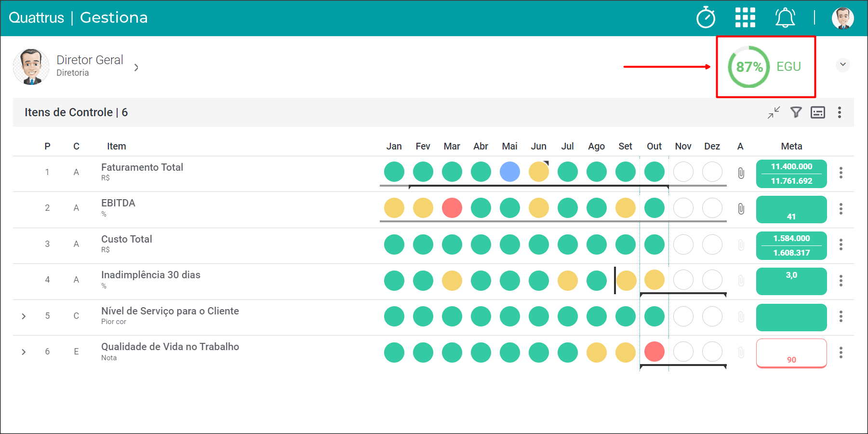Click Qualidade de Vida meta box showing 90
The width and height of the screenshot is (868, 434).
click(x=791, y=353)
